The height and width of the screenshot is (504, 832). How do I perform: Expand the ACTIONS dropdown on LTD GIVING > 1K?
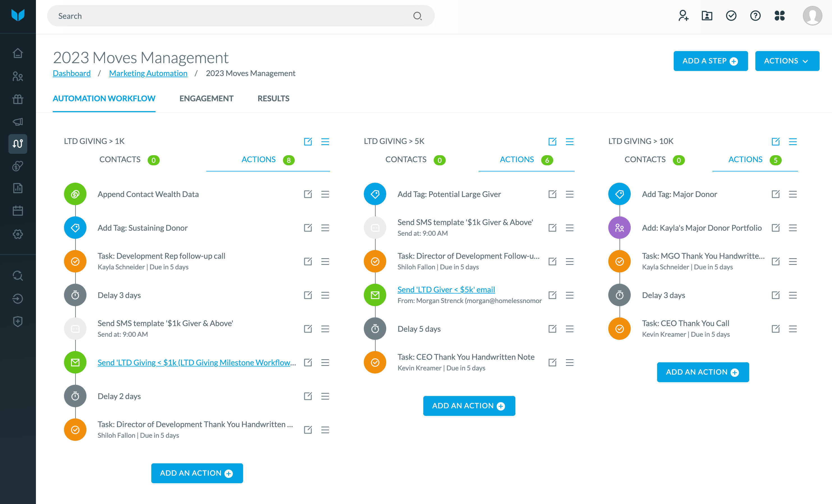326,141
